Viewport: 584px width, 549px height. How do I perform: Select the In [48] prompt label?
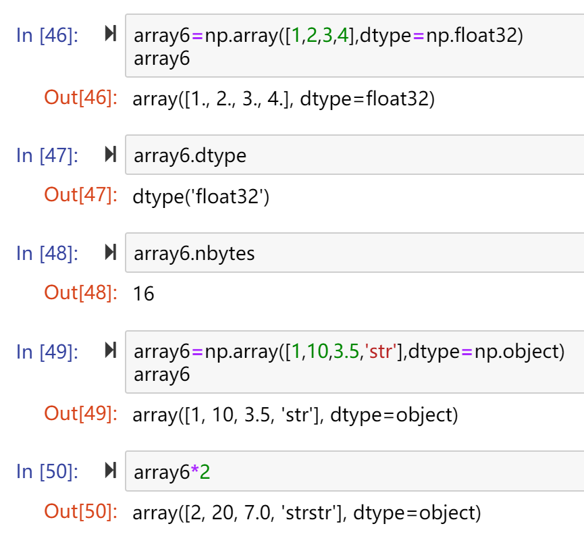[47, 254]
